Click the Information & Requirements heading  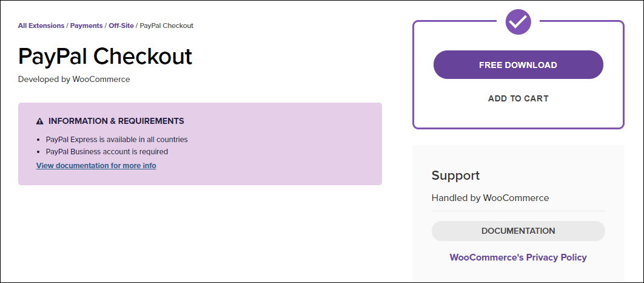(116, 121)
